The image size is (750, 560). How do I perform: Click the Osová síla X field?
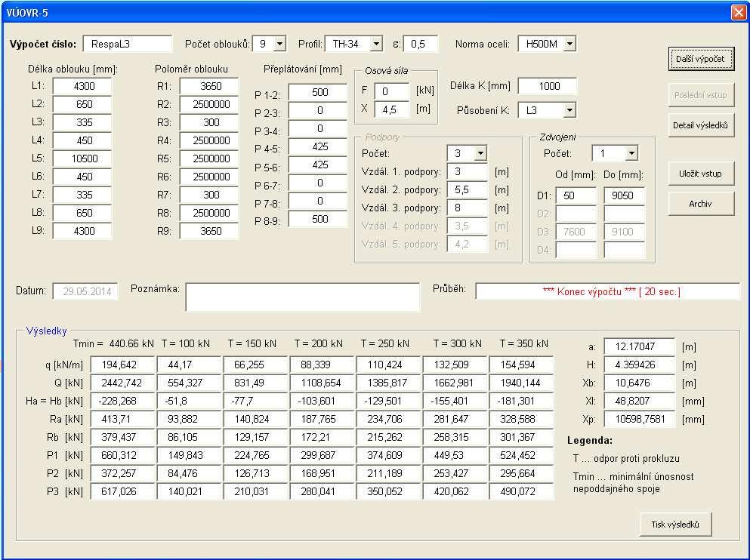coord(392,110)
